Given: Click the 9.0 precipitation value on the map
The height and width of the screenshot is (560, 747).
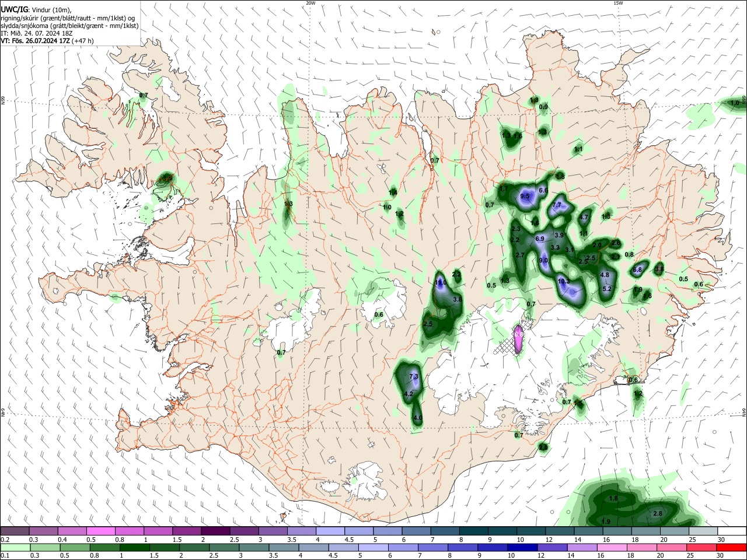Looking at the screenshot, I should point(543,260).
